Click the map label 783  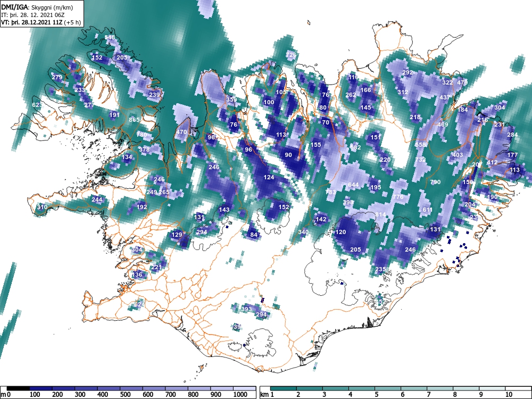[x=331, y=192]
